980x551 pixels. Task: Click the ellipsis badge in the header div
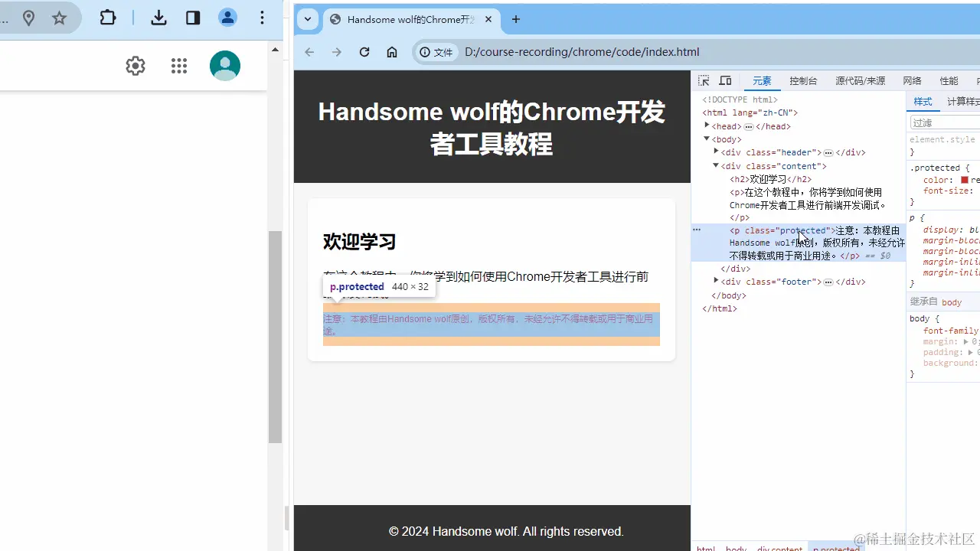pos(828,153)
